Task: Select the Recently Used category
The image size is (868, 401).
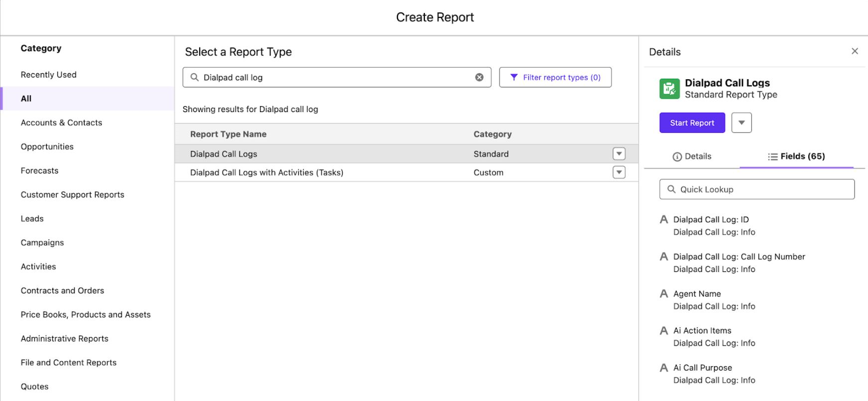Action: [49, 75]
